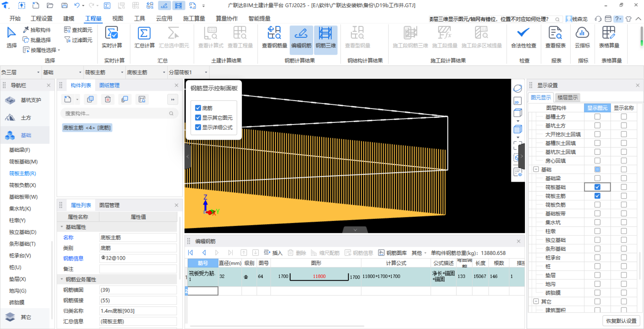Check 基础梁 显示图元 checkbox
Screen dimensions: 644x329
click(597, 178)
